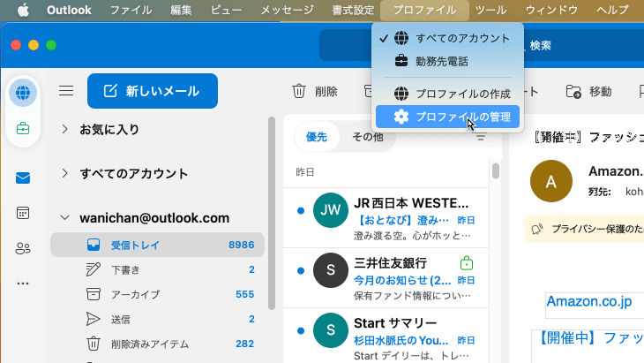Open the Amazon.co.jp link in message
This screenshot has width=644, height=363.
click(x=589, y=301)
